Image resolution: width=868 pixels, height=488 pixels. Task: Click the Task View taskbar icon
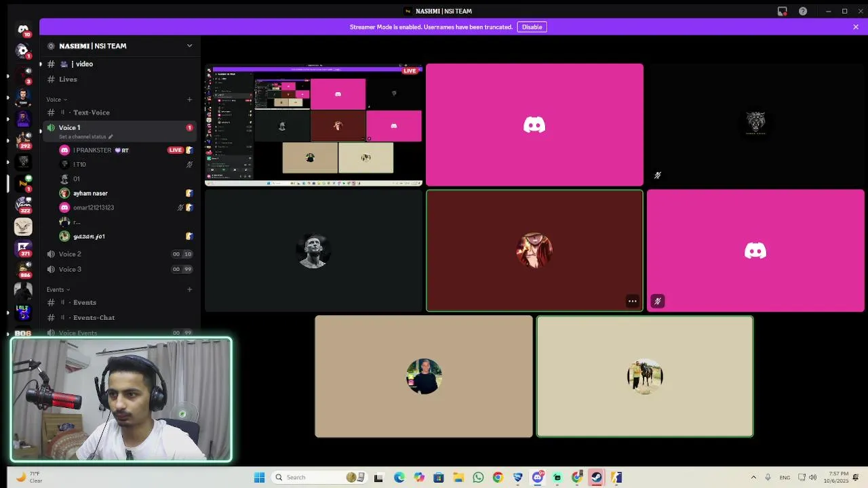point(378,477)
